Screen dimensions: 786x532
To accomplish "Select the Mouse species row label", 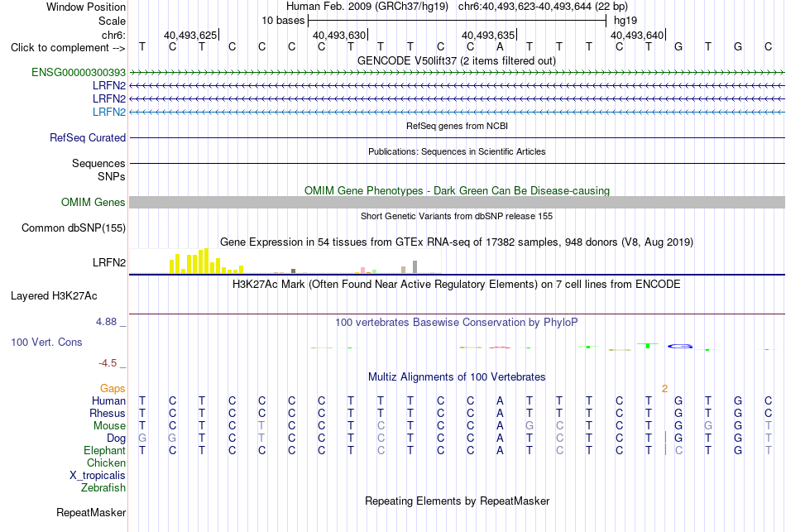I will coord(110,426).
